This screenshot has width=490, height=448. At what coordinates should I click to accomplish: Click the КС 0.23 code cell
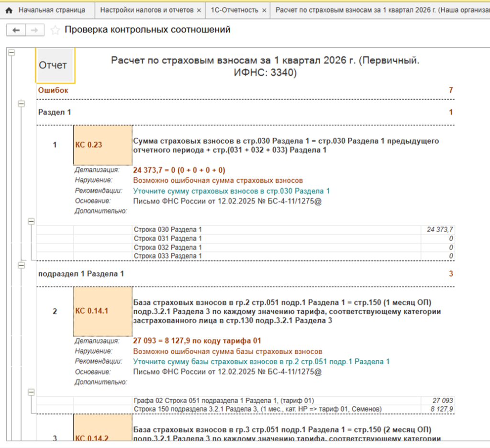[x=103, y=144]
